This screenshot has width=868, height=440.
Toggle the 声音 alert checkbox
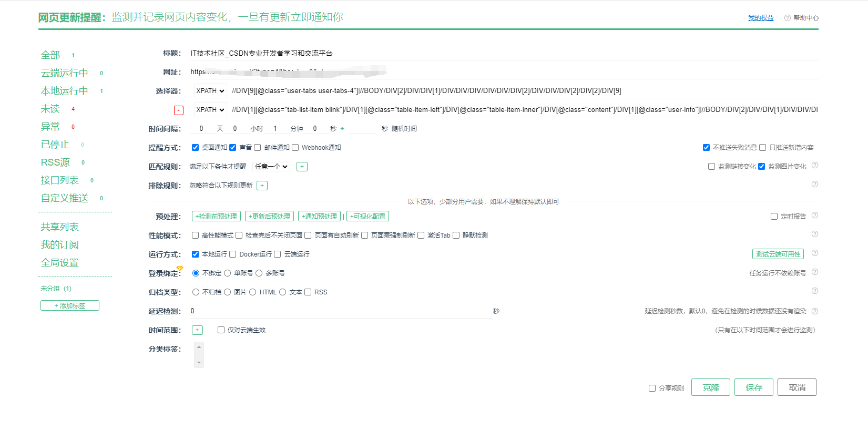click(232, 148)
